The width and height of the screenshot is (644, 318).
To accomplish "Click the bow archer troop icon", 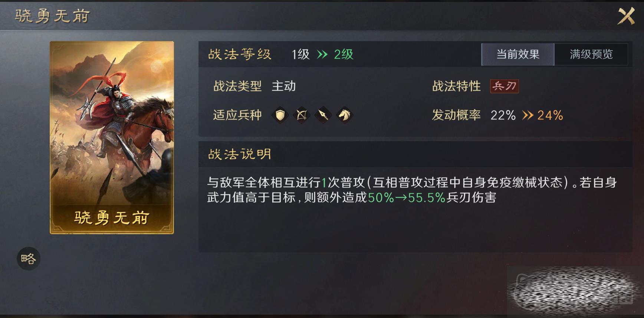I will (x=302, y=115).
